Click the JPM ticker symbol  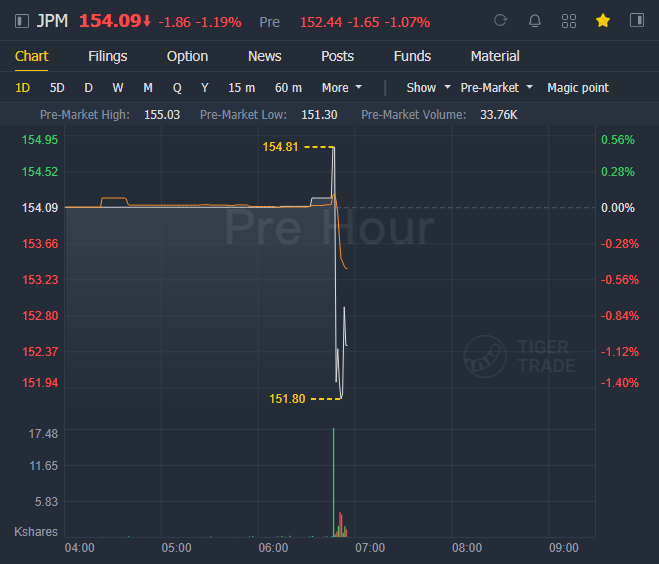(x=52, y=21)
